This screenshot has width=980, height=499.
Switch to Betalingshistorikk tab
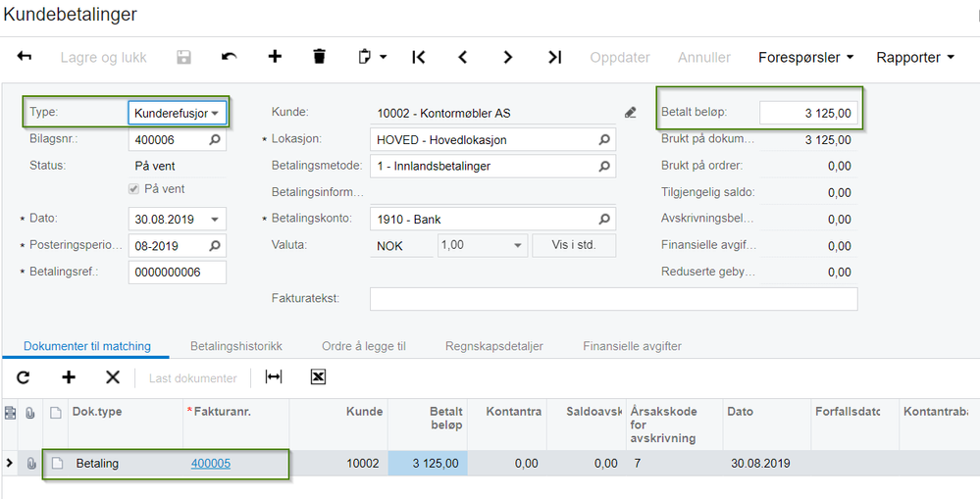coord(236,346)
